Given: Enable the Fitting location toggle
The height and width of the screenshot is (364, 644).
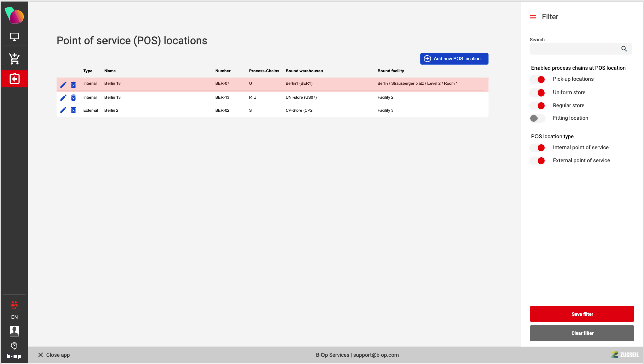Looking at the screenshot, I should coord(537,118).
